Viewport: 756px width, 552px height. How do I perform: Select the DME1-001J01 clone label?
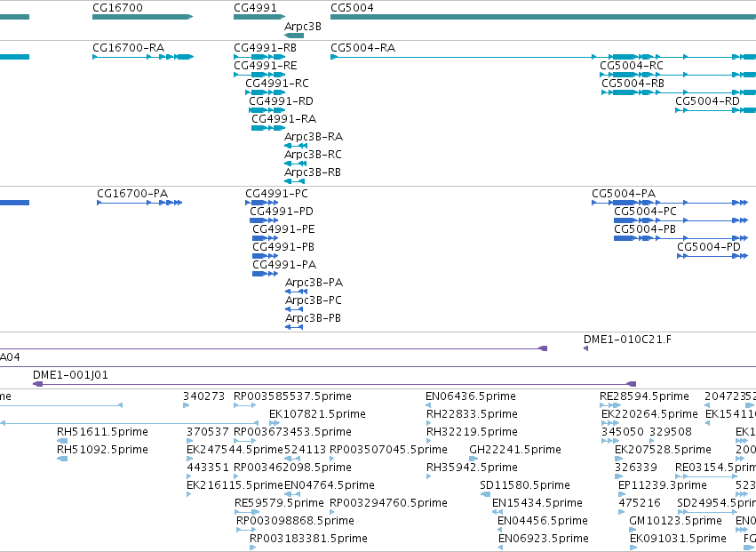point(70,375)
